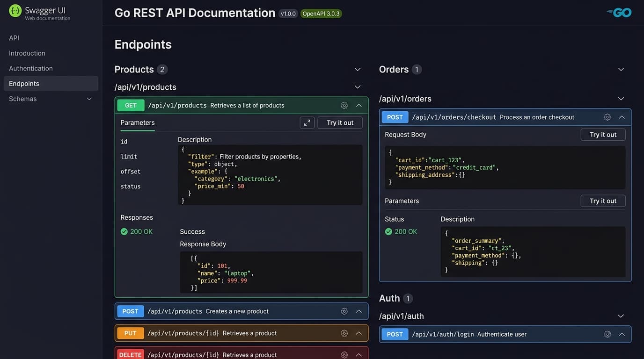Viewport: 644px width, 359px height.
Task: Click Try it out beside Request Body
Action: pos(603,135)
